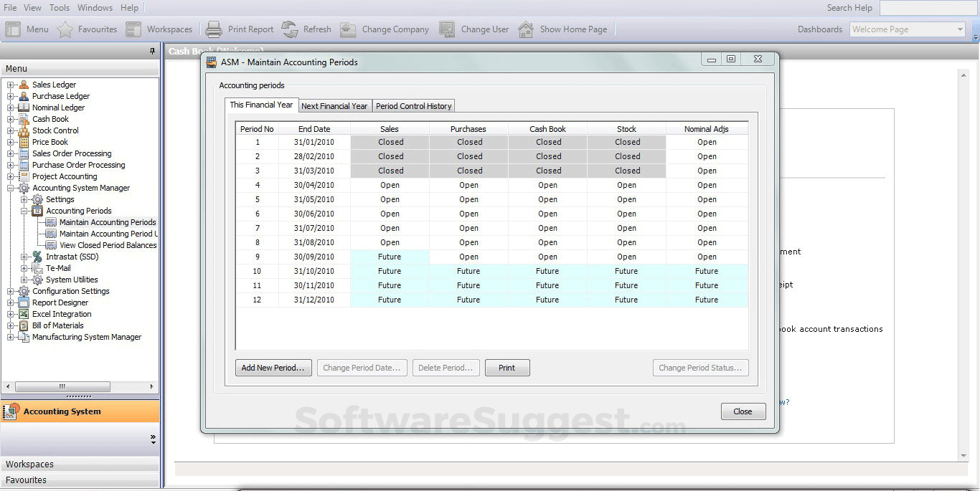Click the Favourites star icon

point(65,29)
